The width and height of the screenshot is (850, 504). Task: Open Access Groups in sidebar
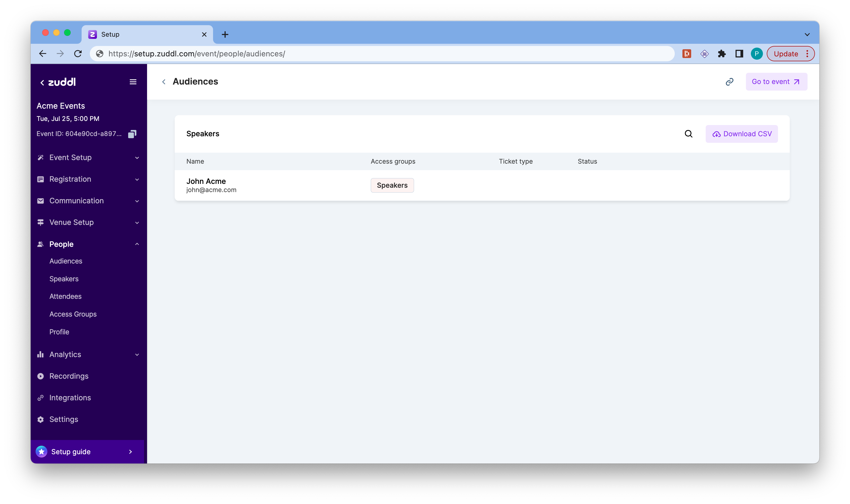click(x=73, y=314)
